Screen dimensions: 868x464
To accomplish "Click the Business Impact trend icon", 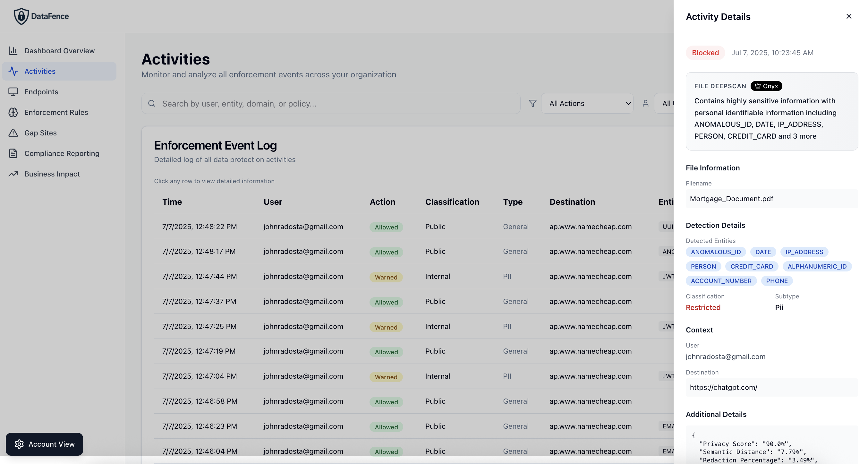I will [x=13, y=174].
